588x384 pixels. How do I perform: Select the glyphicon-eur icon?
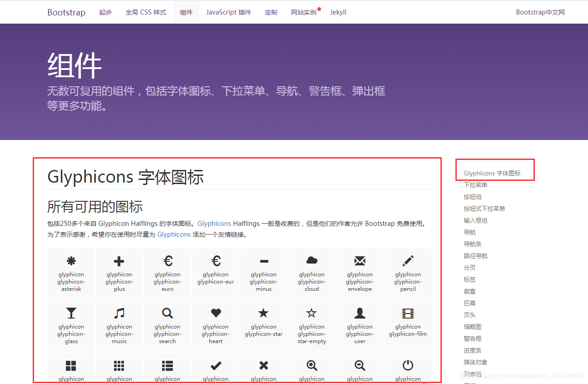pyautogui.click(x=216, y=260)
